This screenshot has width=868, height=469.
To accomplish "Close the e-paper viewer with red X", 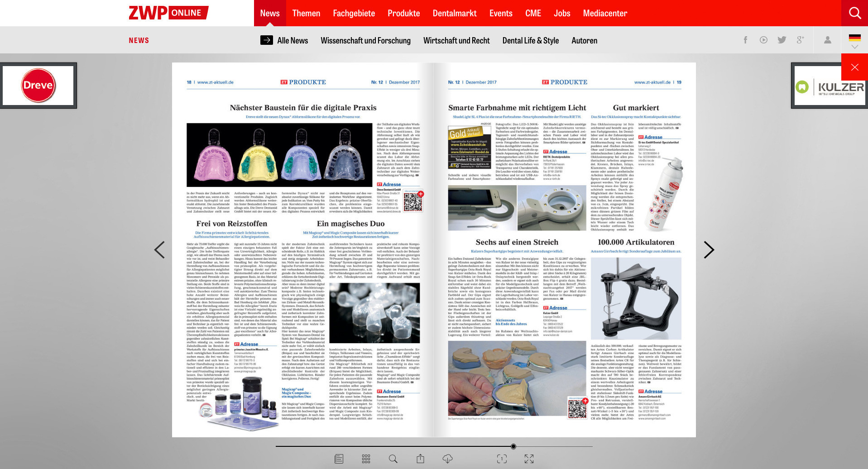I will coord(855,67).
